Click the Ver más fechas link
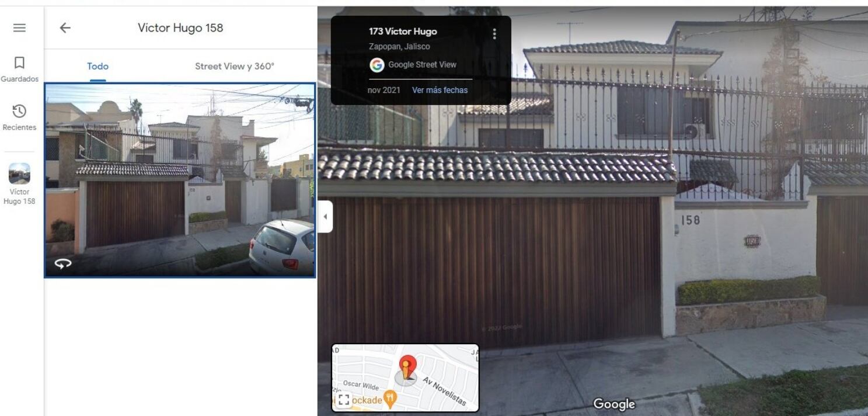 440,90
